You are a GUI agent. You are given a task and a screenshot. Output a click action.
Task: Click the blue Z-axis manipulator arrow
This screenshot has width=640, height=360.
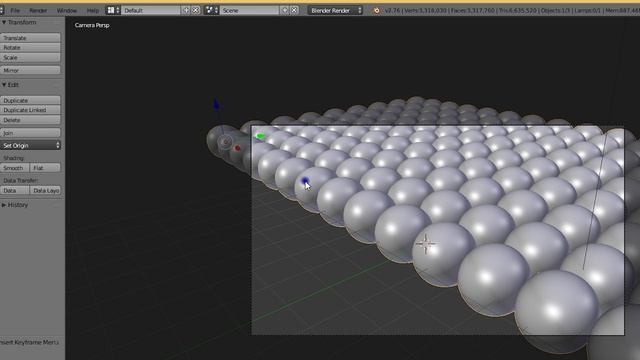click(216, 104)
